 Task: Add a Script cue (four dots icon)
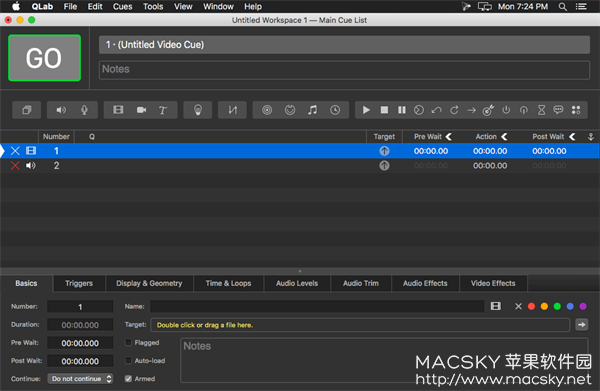point(576,110)
